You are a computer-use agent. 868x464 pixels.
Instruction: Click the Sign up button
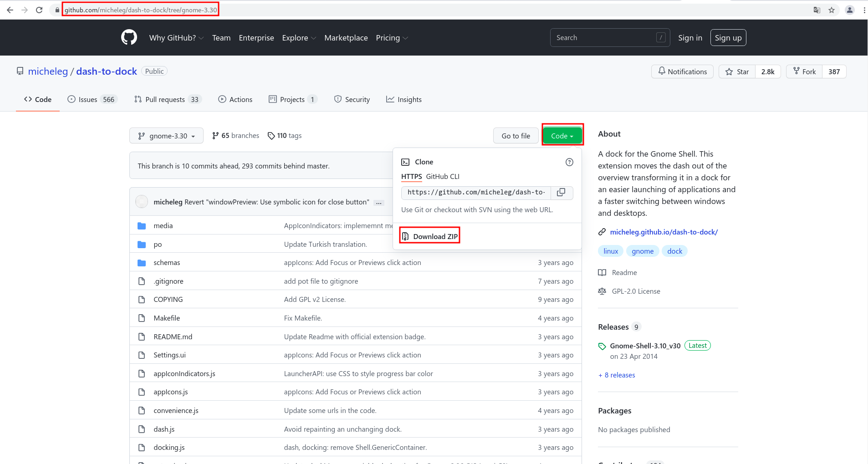coord(728,38)
